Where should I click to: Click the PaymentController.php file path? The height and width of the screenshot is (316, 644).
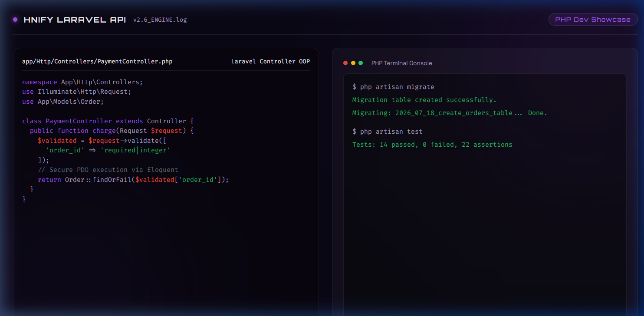(x=97, y=62)
